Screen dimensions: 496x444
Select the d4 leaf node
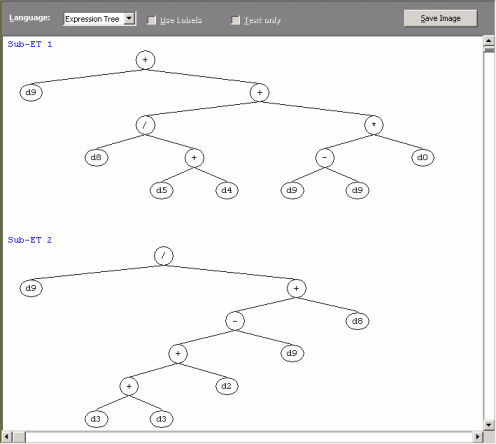227,190
